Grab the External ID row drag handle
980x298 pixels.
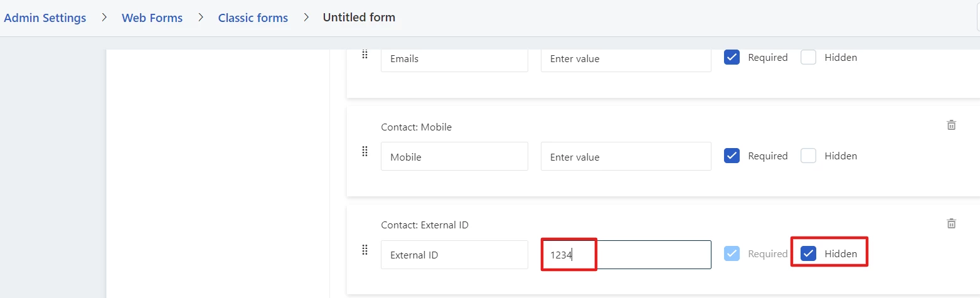(365, 250)
